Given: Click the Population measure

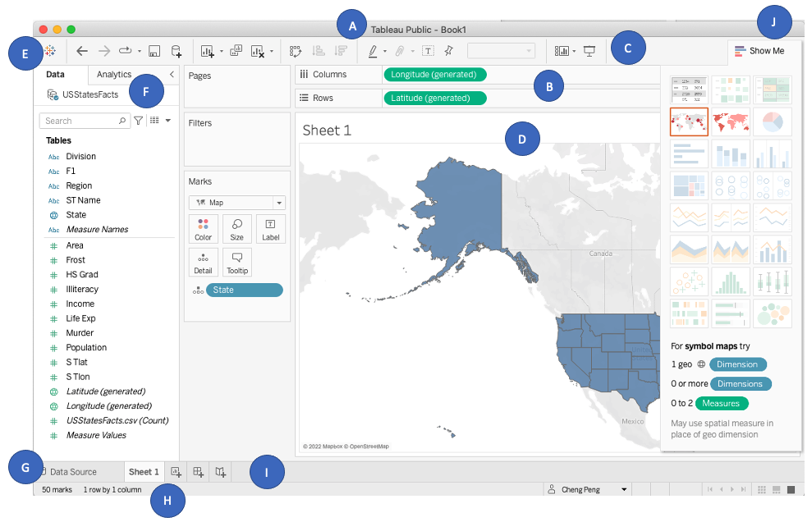Looking at the screenshot, I should [x=86, y=347].
